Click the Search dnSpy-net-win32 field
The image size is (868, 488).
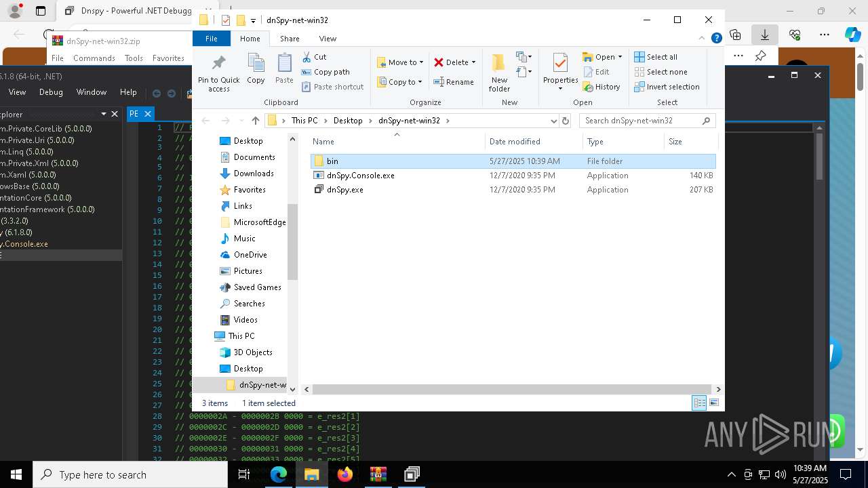coord(647,121)
